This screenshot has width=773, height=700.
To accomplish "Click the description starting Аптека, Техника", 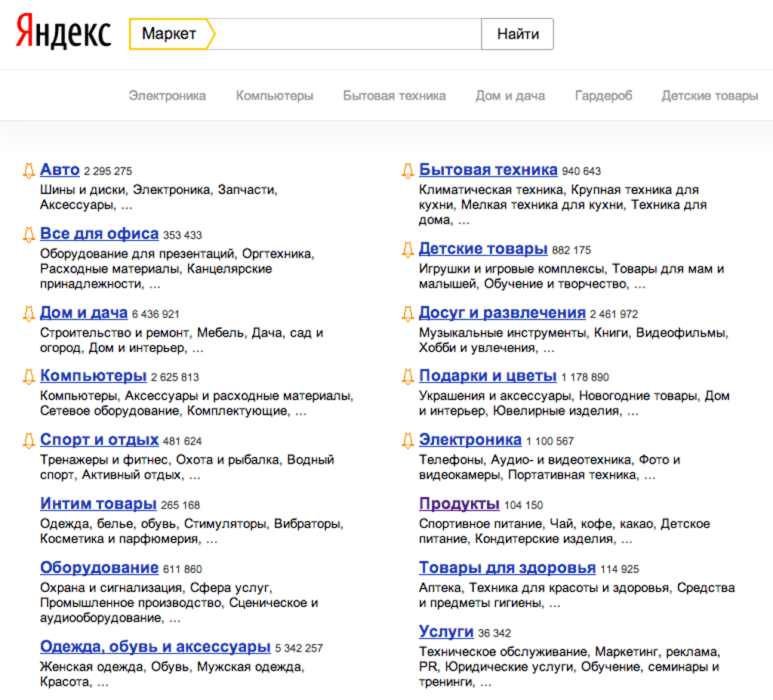I will pyautogui.click(x=577, y=596).
